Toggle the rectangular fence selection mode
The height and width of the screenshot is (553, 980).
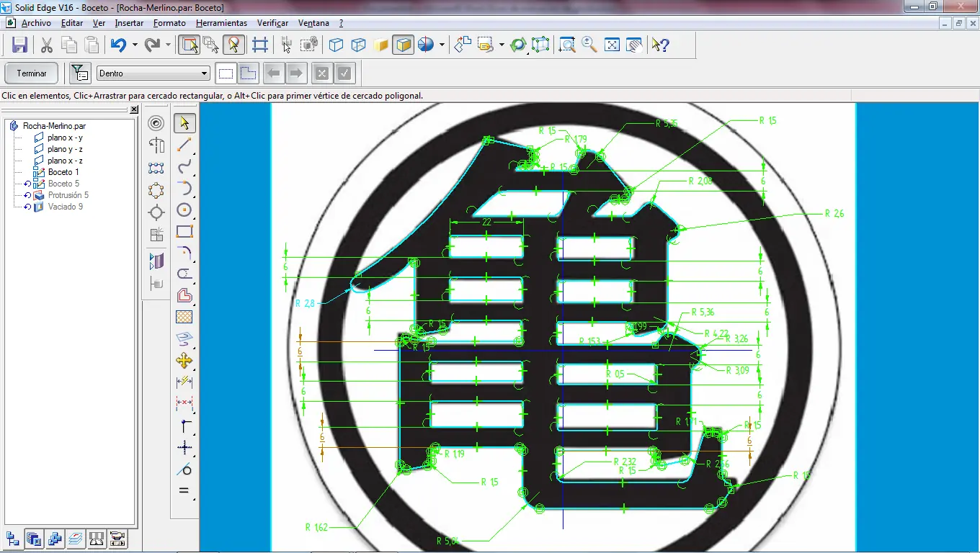point(226,73)
